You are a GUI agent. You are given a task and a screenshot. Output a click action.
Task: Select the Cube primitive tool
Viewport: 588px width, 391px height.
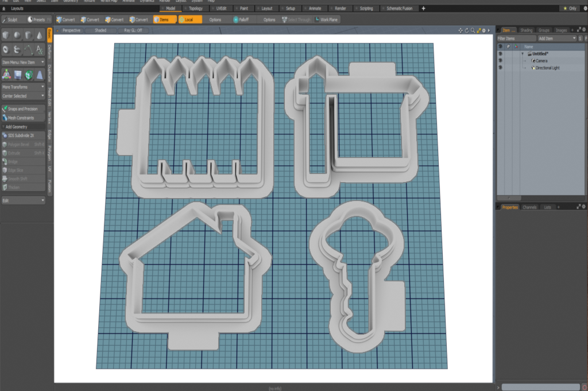click(6, 35)
